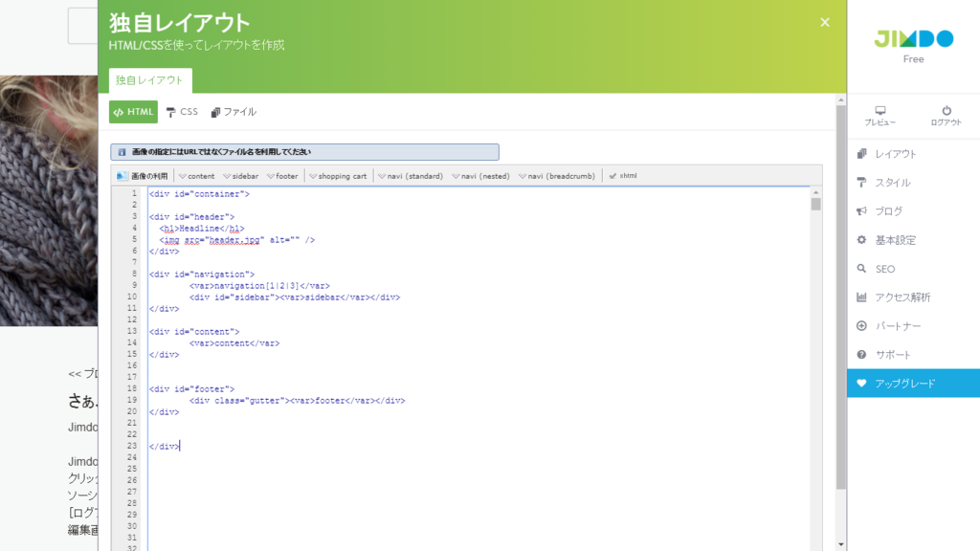Click the CSS tab paint roller icon
The height and width of the screenshot is (551, 980).
[x=170, y=113]
